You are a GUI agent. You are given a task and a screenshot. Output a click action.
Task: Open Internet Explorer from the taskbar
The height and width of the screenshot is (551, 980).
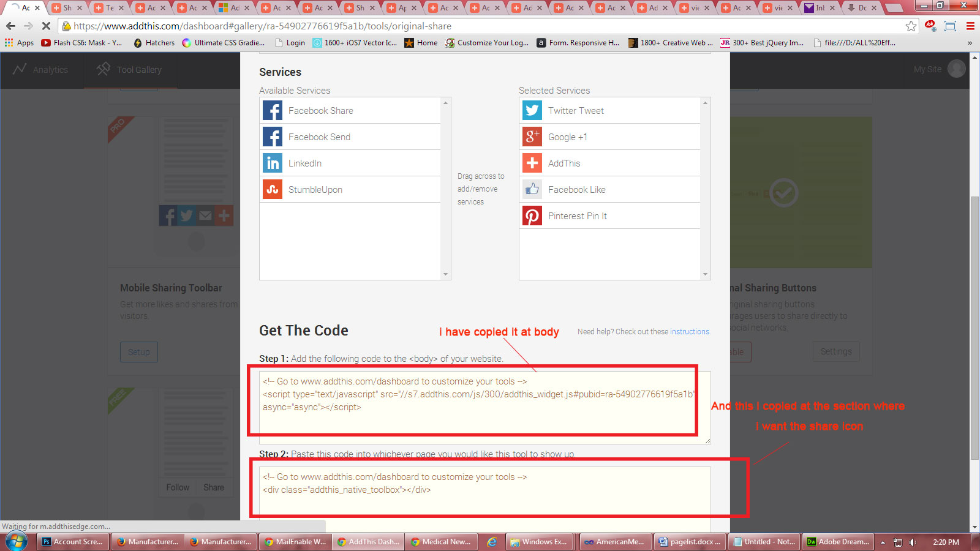click(x=492, y=542)
